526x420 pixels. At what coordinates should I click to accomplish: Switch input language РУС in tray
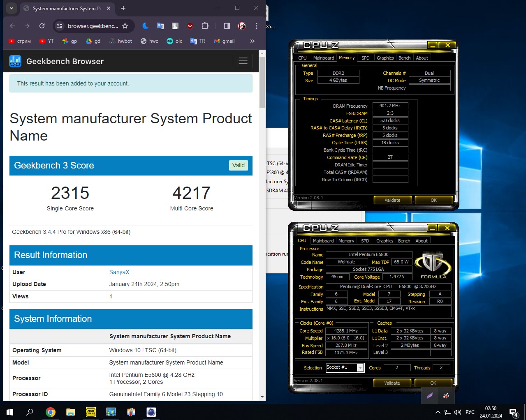pyautogui.click(x=470, y=412)
